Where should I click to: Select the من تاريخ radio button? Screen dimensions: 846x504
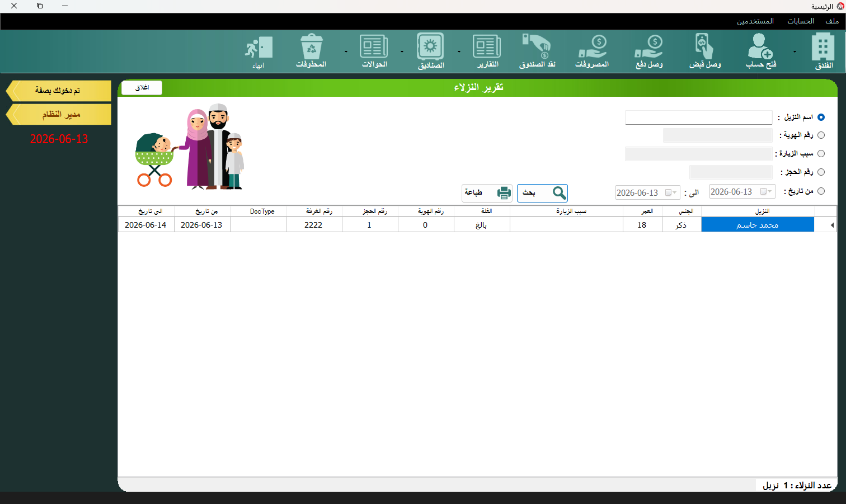click(x=821, y=191)
